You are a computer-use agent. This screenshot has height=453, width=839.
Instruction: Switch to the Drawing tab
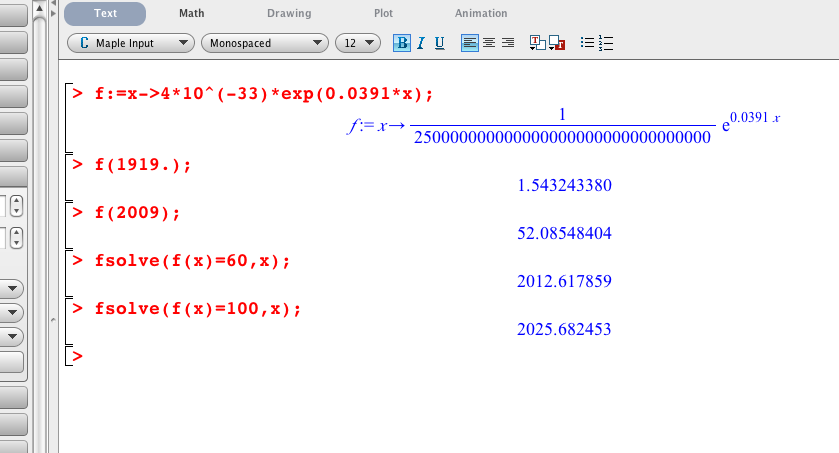289,14
